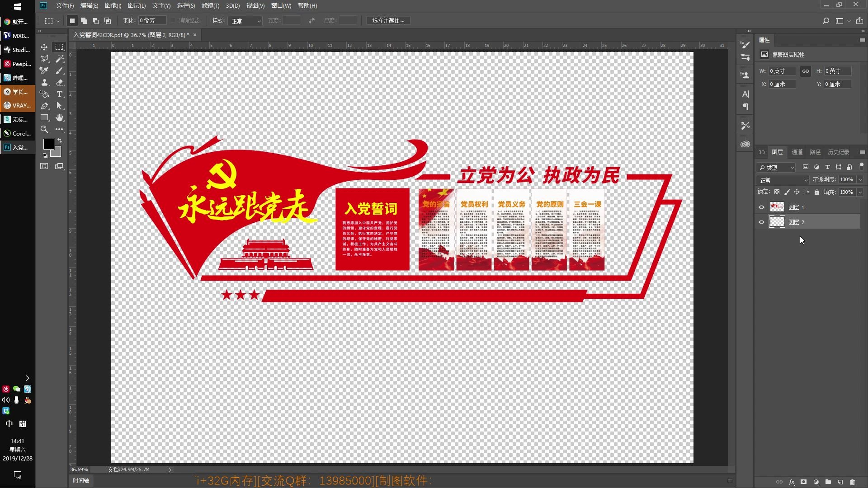The width and height of the screenshot is (868, 488).
Task: Open the 文件(F) menu
Action: coord(65,6)
